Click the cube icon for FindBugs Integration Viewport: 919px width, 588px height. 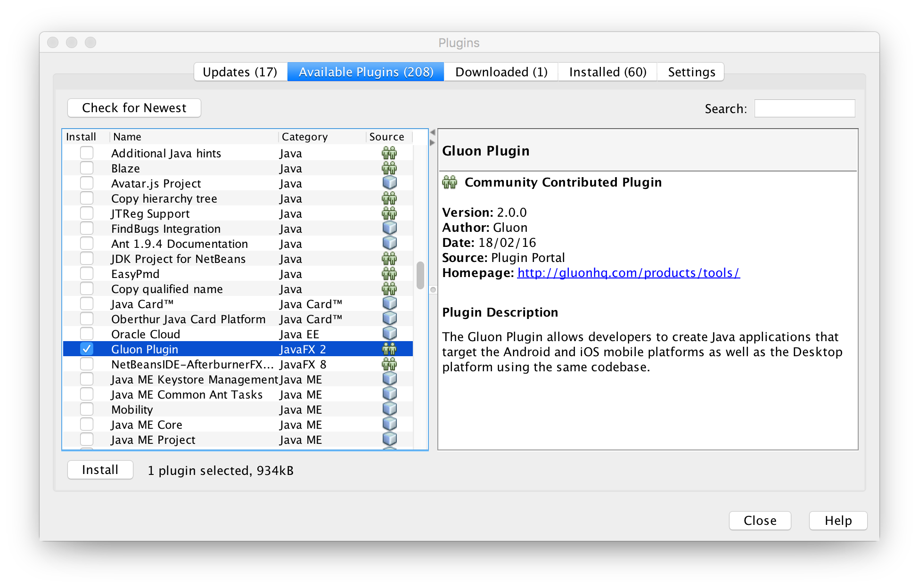tap(389, 229)
